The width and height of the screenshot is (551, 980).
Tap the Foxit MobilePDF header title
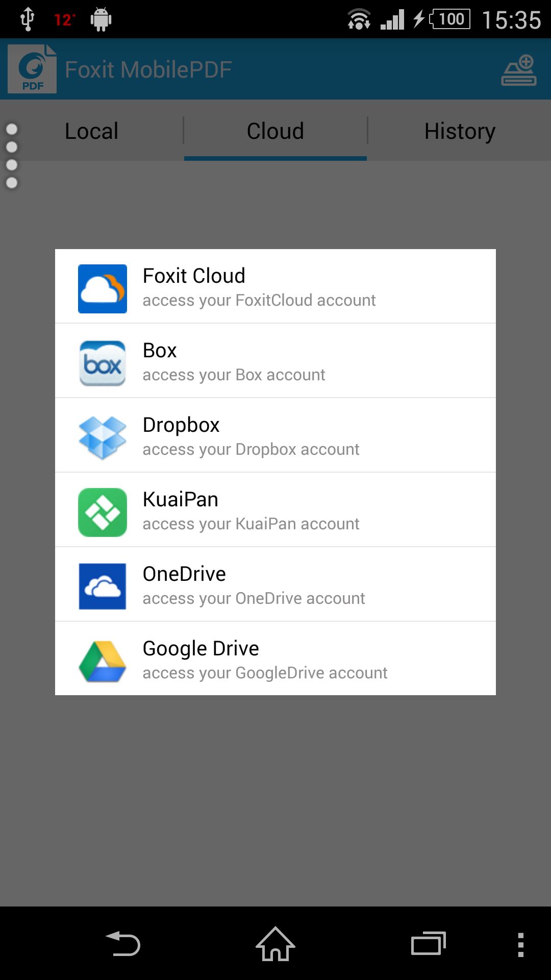coord(148,69)
